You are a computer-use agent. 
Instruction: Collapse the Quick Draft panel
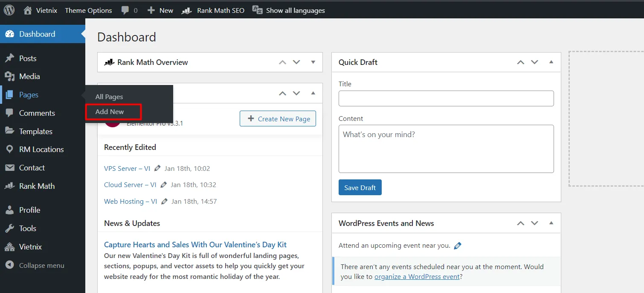tap(551, 62)
